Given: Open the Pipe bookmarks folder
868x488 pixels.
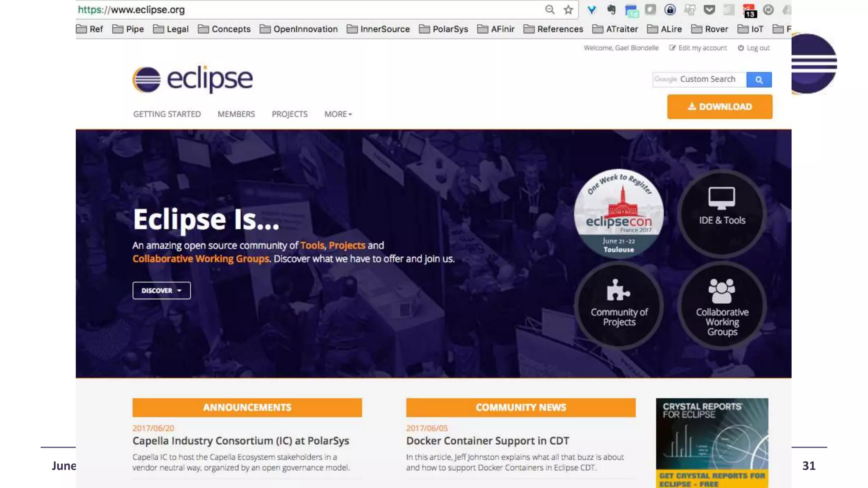Looking at the screenshot, I should point(128,29).
